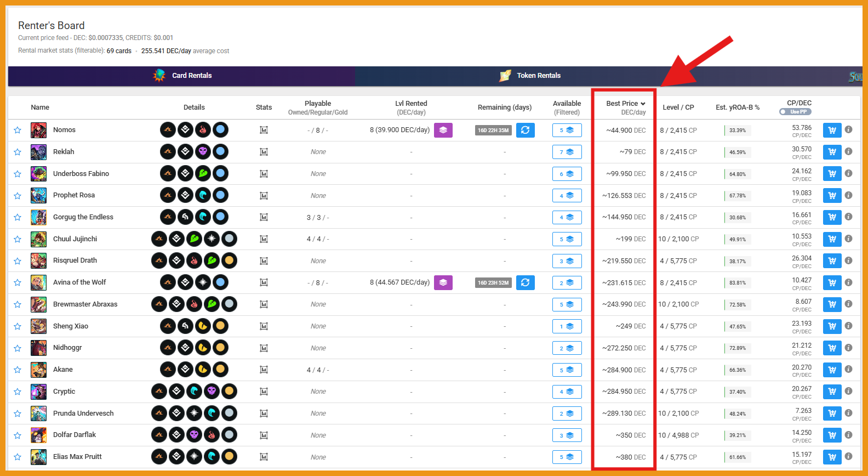Viewport: 868px width, 476px height.
Task: Open the Chuul Jujinchi card name
Action: pos(75,239)
